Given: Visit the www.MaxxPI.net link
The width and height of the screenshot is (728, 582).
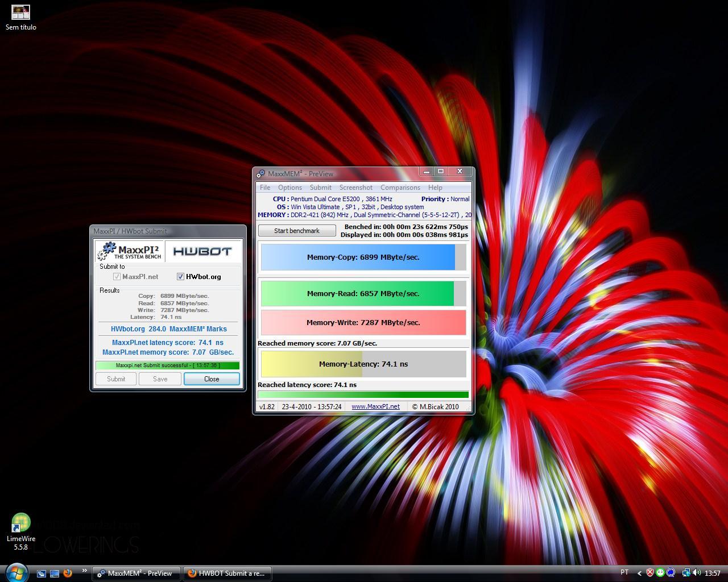Looking at the screenshot, I should (x=375, y=406).
